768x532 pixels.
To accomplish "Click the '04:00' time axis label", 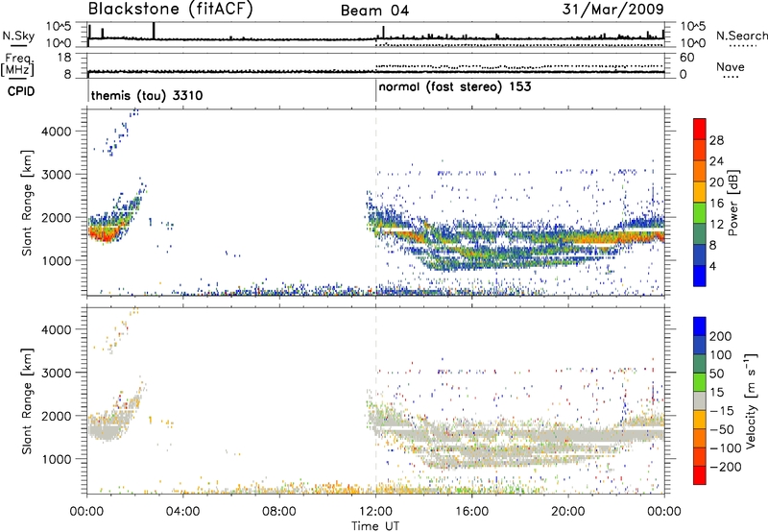I will (183, 512).
